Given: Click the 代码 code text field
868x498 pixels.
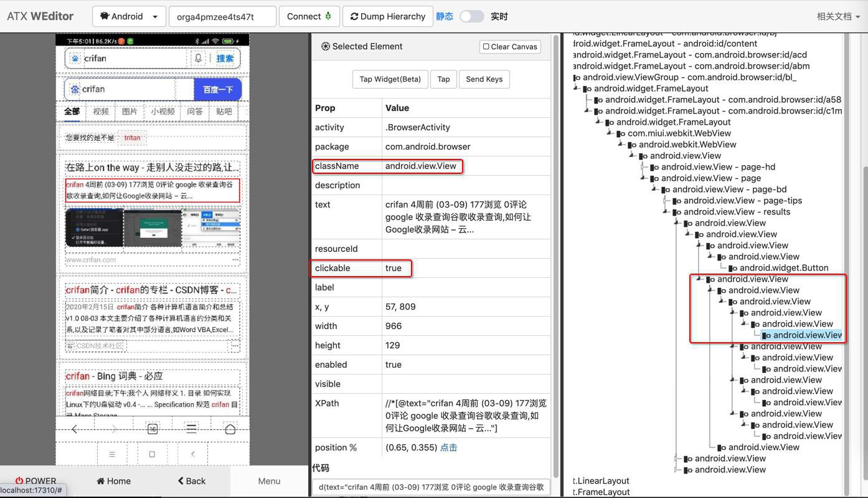Looking at the screenshot, I should pyautogui.click(x=431, y=487).
